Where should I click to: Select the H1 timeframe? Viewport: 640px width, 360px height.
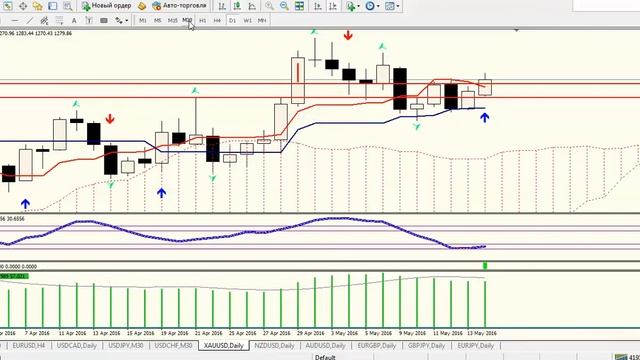tap(202, 20)
